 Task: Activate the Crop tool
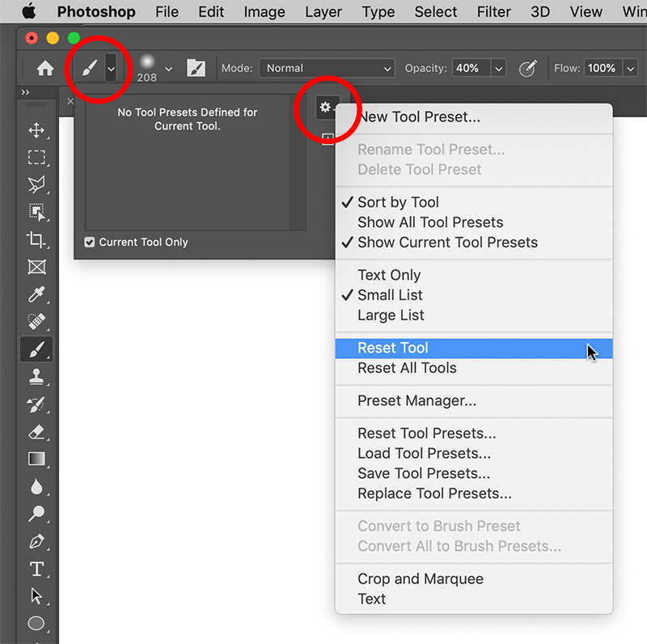click(x=36, y=239)
